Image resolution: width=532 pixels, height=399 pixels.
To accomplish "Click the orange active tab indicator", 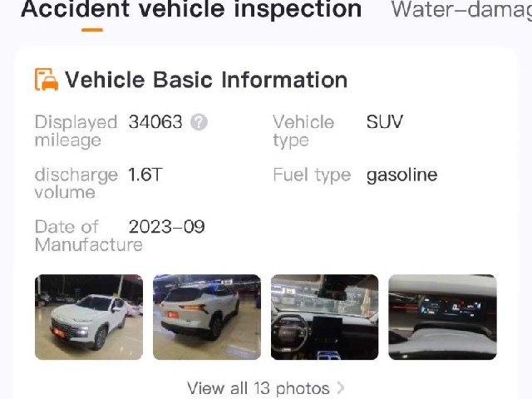I will (x=92, y=30).
